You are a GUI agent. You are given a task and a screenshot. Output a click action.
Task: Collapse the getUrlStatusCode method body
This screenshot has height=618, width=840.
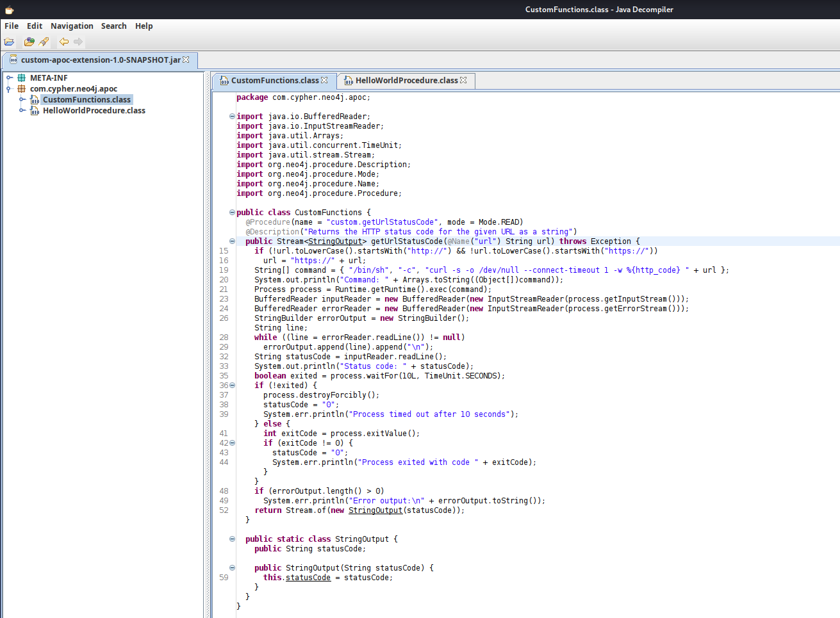(x=232, y=241)
